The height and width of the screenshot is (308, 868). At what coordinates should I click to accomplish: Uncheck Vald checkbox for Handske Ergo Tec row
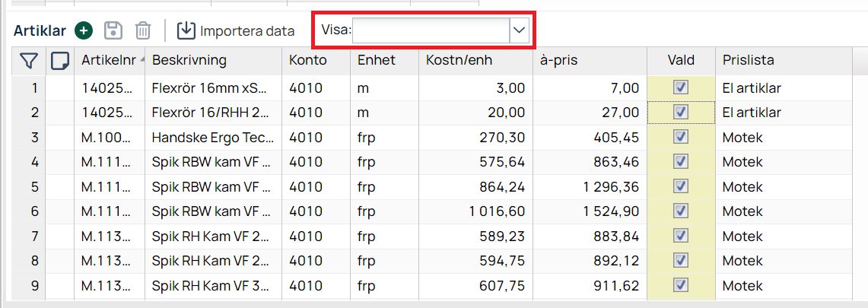point(681,138)
